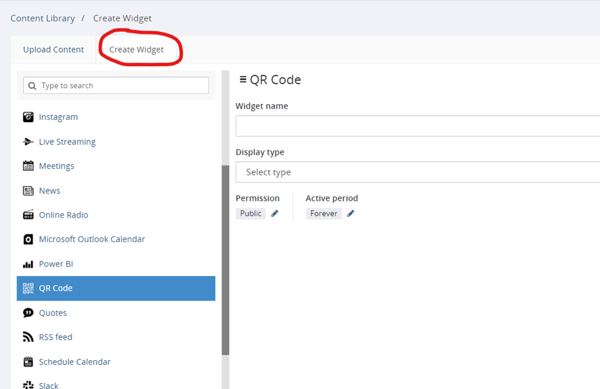Open the Display type dropdown
This screenshot has width=600, height=389.
417,172
